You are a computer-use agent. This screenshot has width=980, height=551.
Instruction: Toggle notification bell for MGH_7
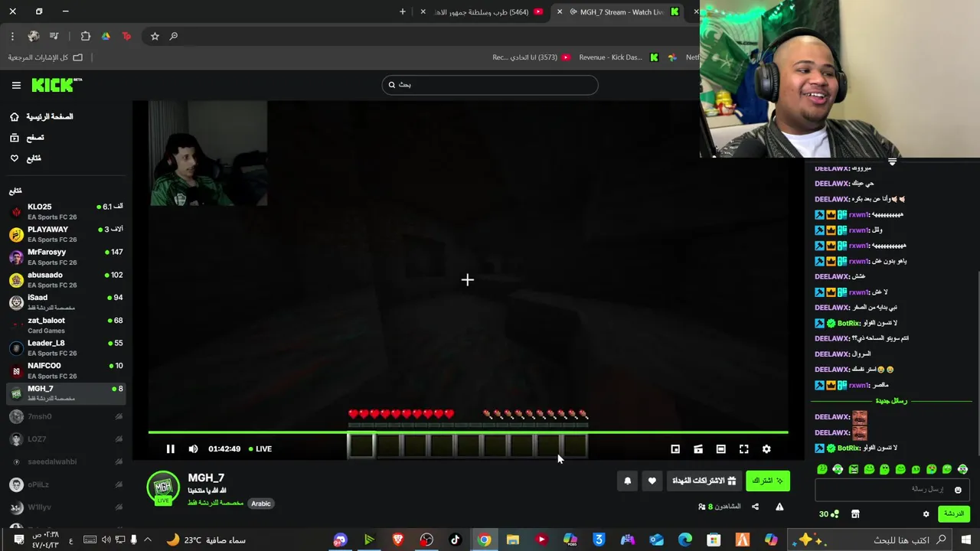coord(628,481)
